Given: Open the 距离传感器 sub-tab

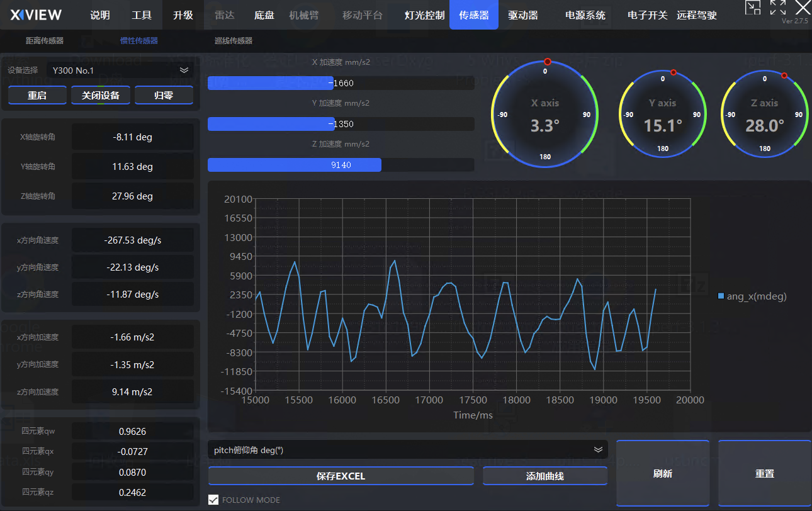Looking at the screenshot, I should pyautogui.click(x=45, y=41).
